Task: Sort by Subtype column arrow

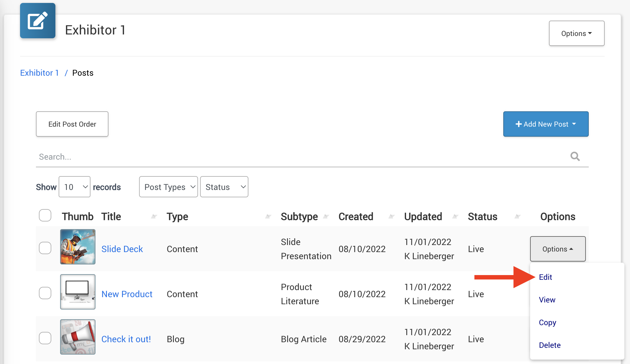Action: click(x=326, y=217)
